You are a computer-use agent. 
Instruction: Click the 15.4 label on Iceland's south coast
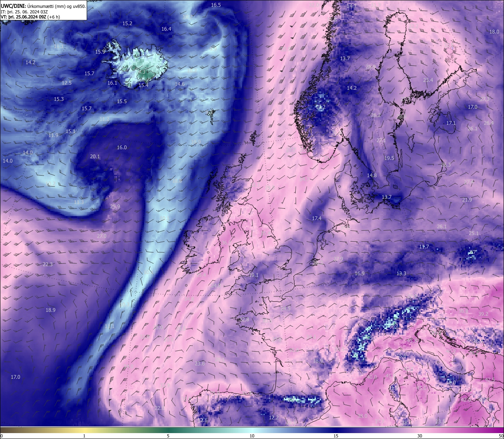143,85
